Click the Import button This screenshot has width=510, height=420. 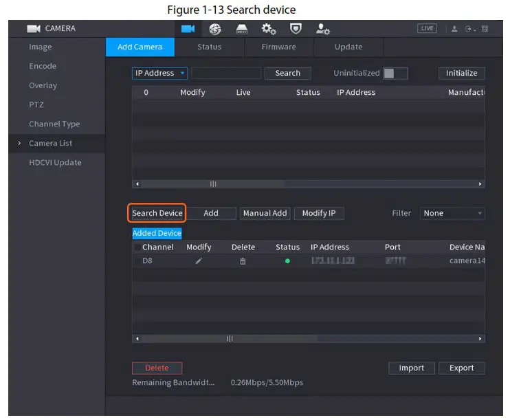(x=412, y=368)
